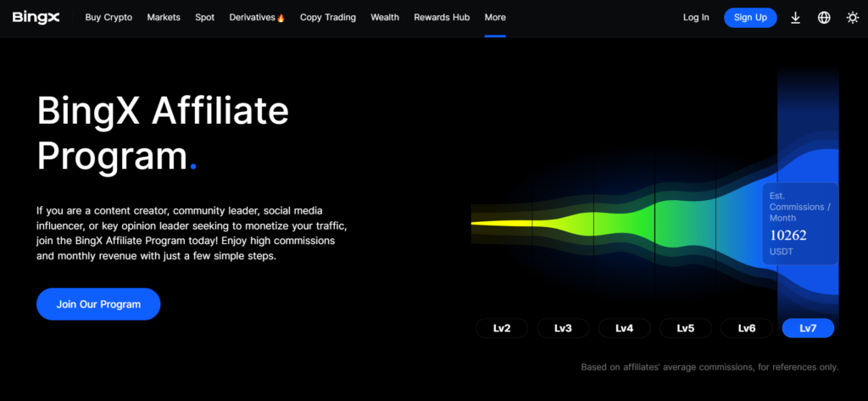This screenshot has height=401, width=868.
Task: Select the Lv3 level tab
Action: tap(563, 328)
